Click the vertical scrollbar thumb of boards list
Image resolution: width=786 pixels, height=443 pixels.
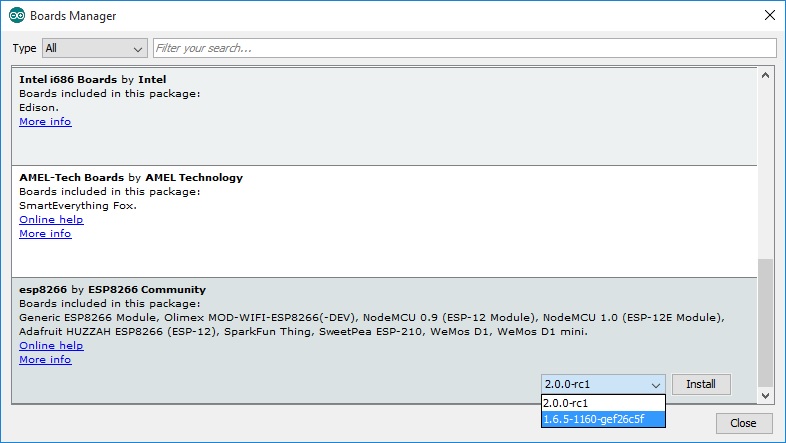point(765,323)
